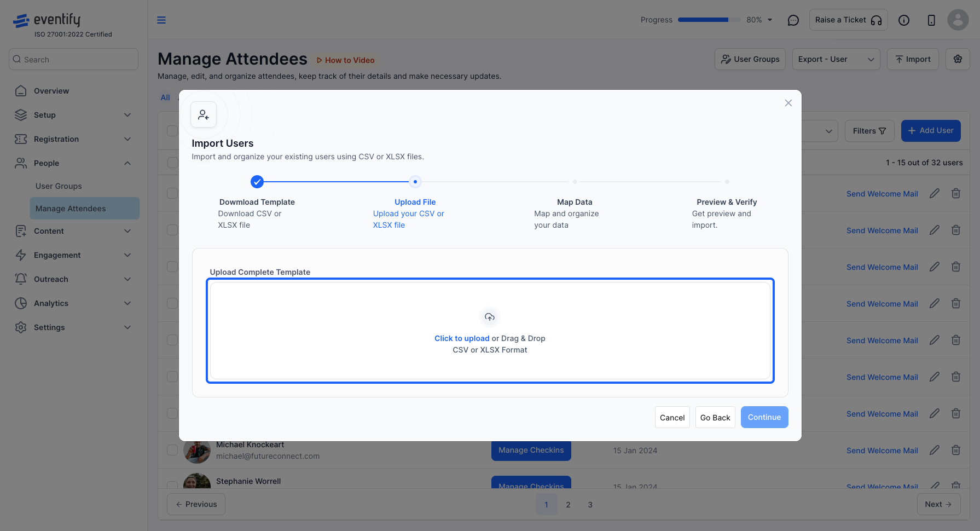The image size is (980, 531).
Task: Click the Continue button
Action: click(x=764, y=417)
